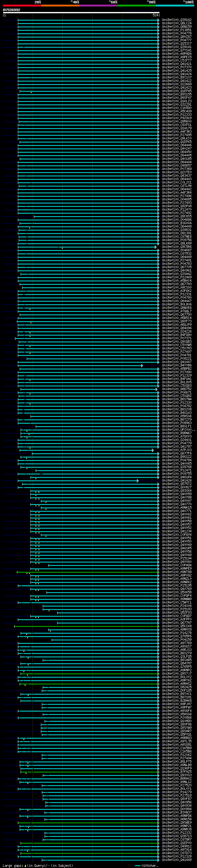The height and width of the screenshot is (868, 197).
Task: Open hit UniRef100_Q39142
Action: (x=177, y=20)
